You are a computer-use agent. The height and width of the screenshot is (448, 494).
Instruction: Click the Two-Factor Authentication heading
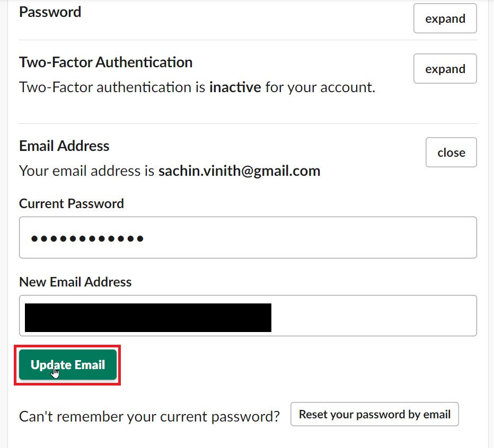tap(105, 62)
